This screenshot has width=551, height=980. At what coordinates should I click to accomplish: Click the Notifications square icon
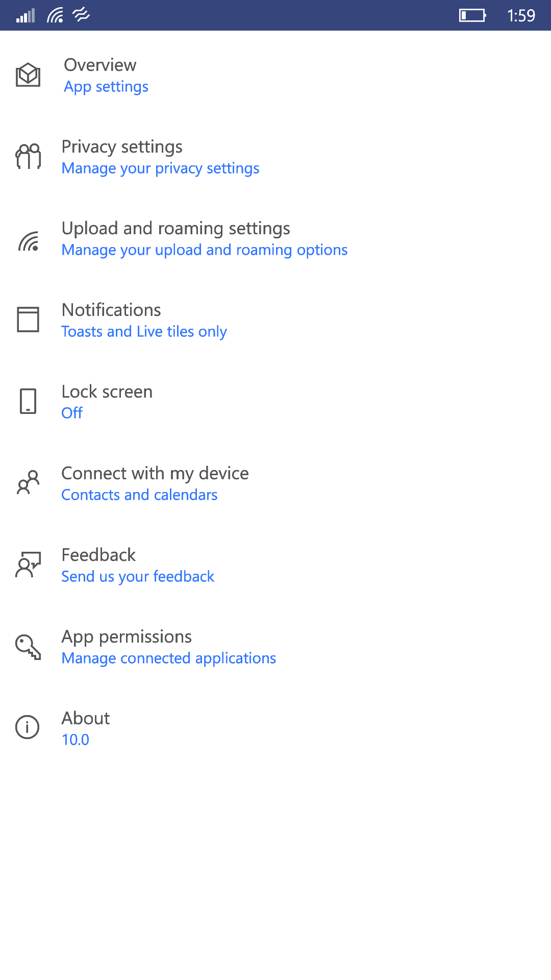click(x=28, y=320)
